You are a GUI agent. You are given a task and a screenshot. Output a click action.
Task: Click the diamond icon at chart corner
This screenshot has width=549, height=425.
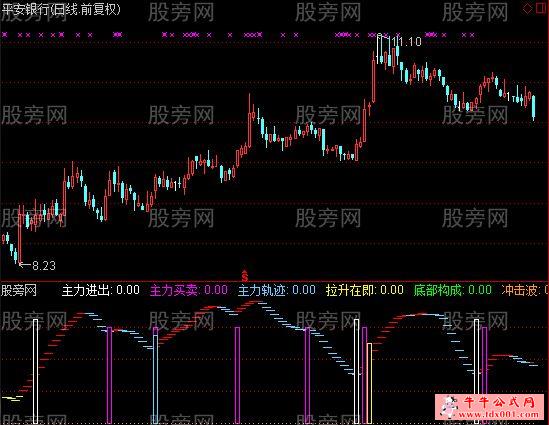(527, 9)
